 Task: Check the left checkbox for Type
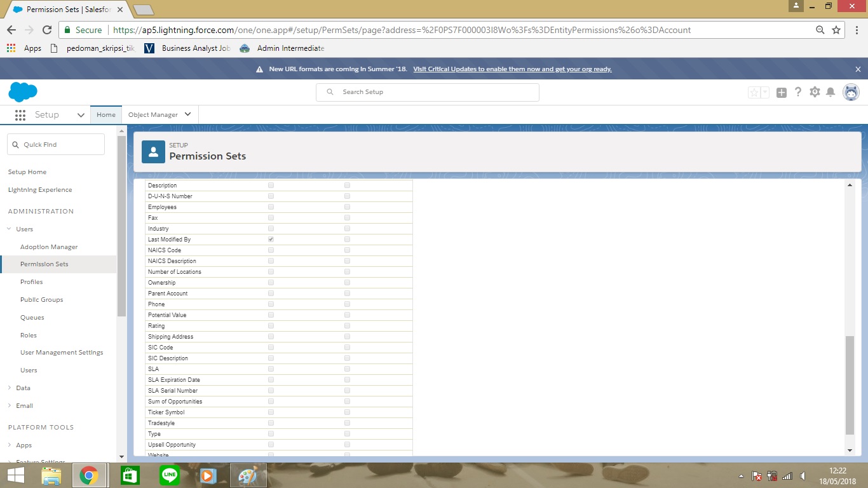(x=271, y=434)
